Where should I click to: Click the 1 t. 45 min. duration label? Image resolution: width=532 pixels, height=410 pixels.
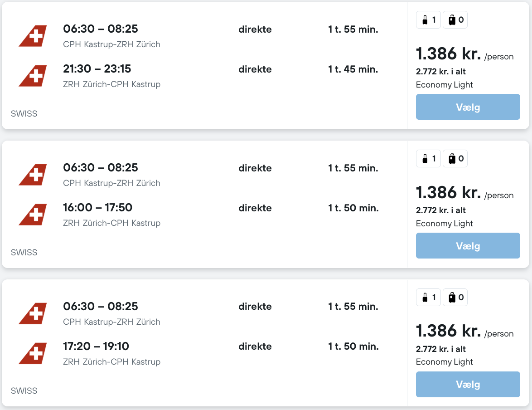point(353,69)
